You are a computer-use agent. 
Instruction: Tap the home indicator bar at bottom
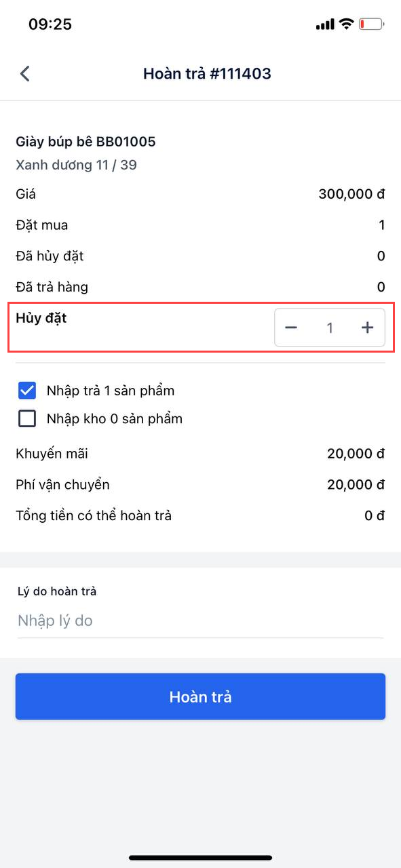(x=200, y=858)
